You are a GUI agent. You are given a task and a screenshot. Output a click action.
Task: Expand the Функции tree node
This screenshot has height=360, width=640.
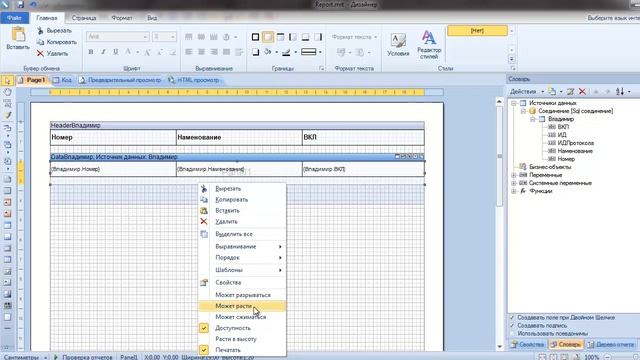pyautogui.click(x=514, y=191)
